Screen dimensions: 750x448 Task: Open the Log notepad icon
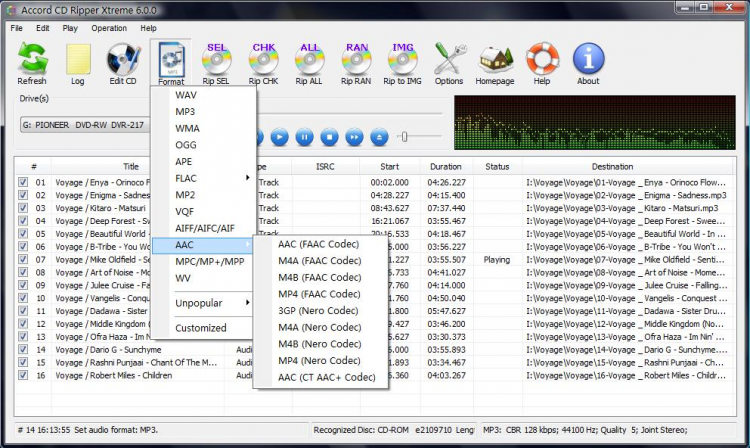click(78, 64)
